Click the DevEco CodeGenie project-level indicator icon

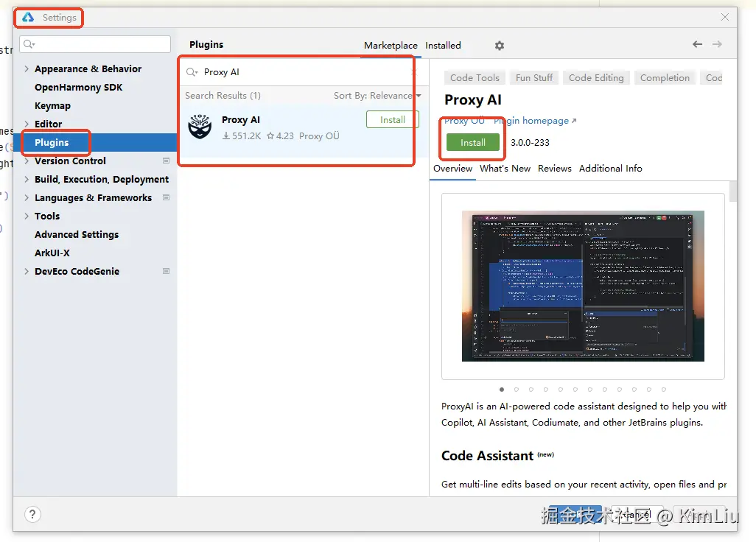[167, 271]
